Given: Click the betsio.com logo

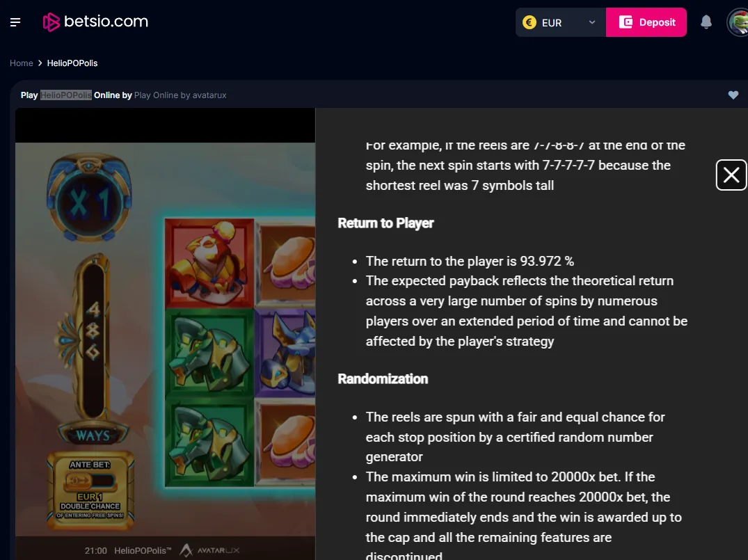Looking at the screenshot, I should [95, 22].
